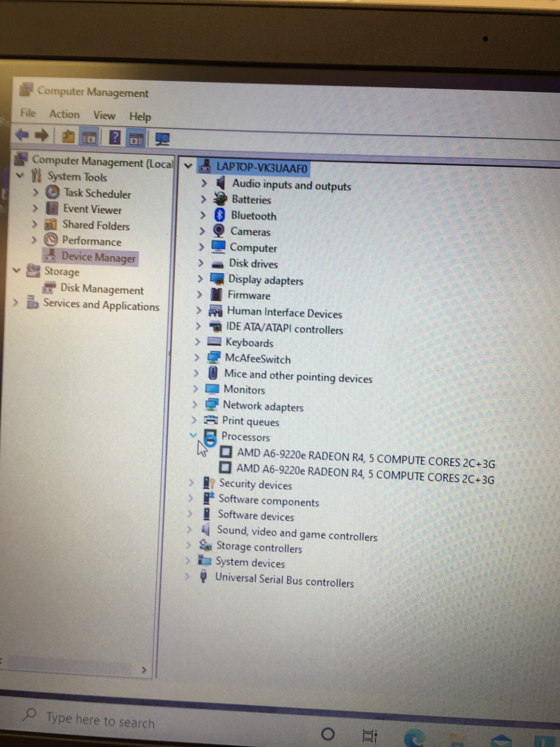560x747 pixels.
Task: Select the first AMD A6-9220e processor entry
Action: click(x=366, y=458)
